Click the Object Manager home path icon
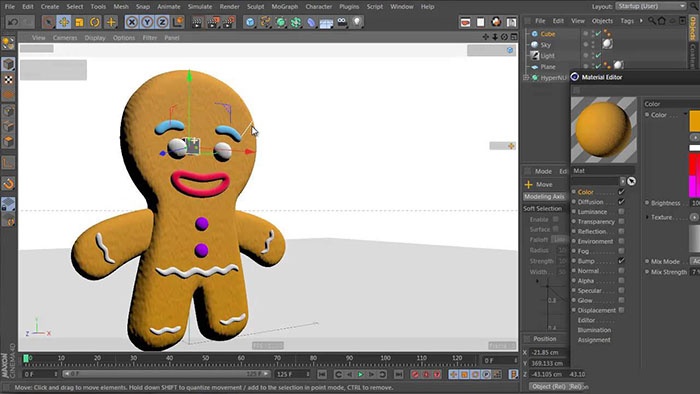 [x=662, y=21]
